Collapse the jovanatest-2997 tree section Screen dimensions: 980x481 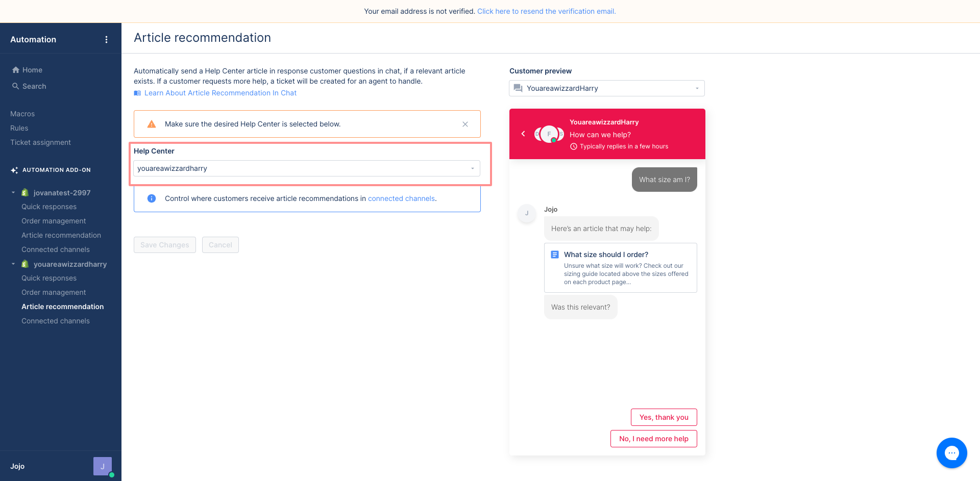point(13,192)
